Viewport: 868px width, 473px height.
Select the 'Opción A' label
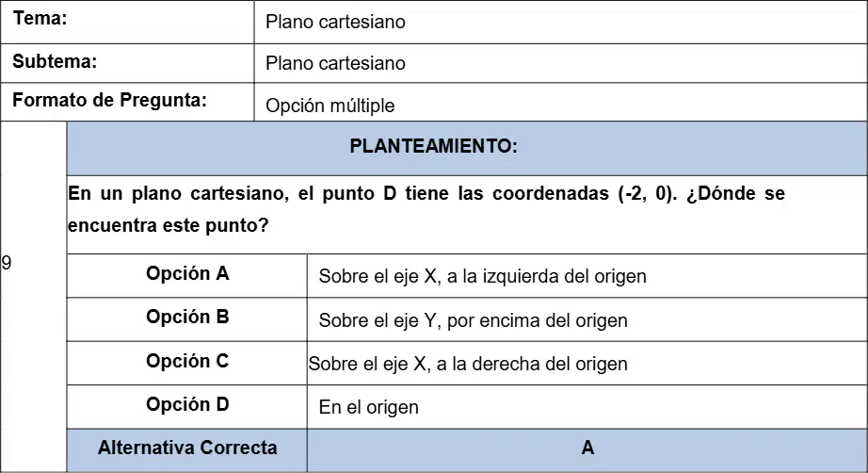187,273
